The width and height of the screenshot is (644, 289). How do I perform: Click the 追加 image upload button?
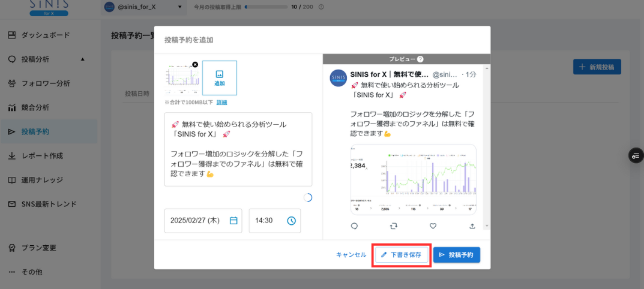click(219, 78)
